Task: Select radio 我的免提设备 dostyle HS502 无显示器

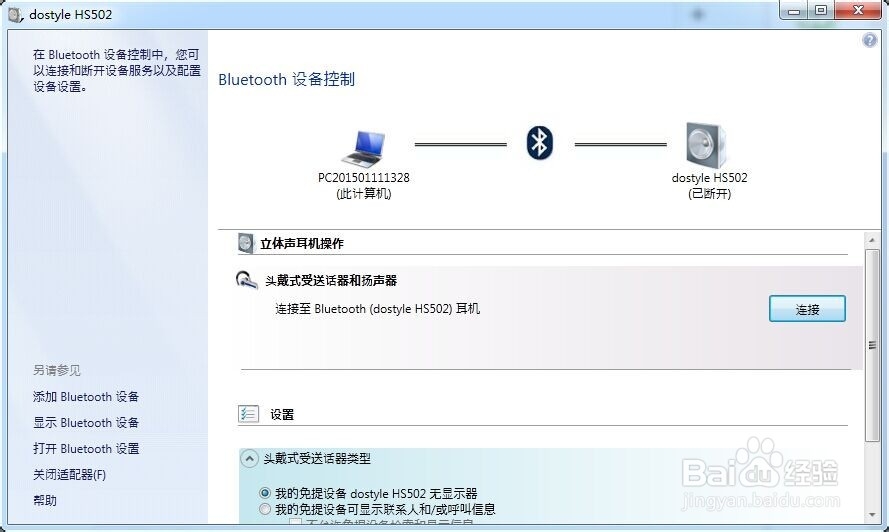Action: [264, 493]
